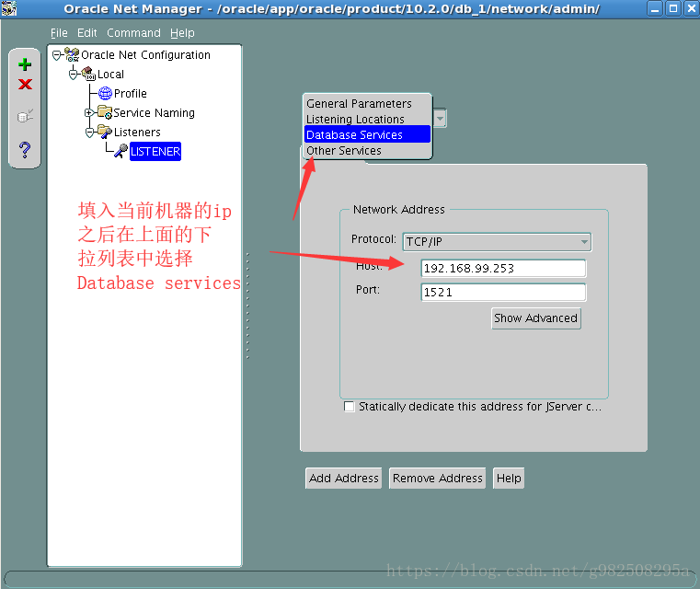
Task: Select the Local tree label
Action: click(110, 75)
